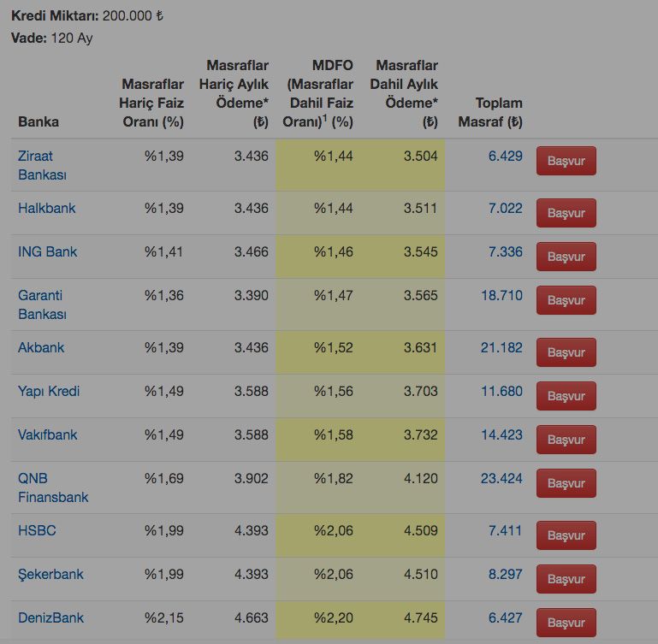Select the Başvur button for Akbank
This screenshot has width=658, height=644.
coord(566,352)
